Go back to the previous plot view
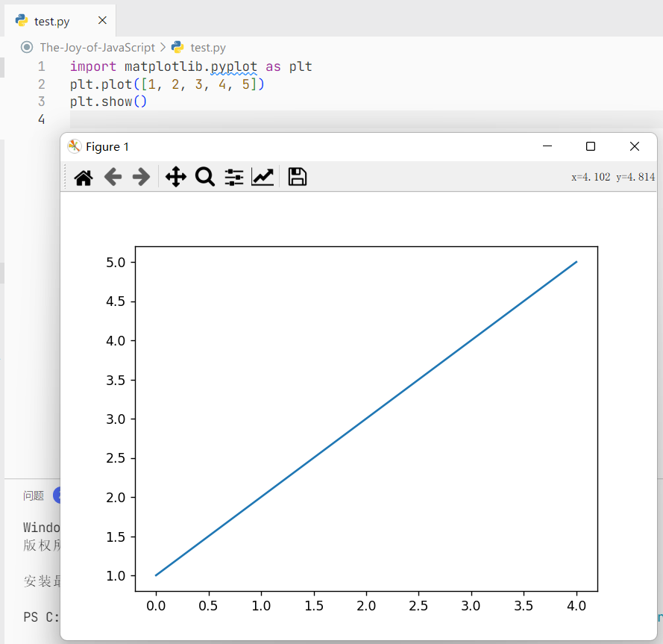Viewport: 663px width, 644px height. (112, 177)
